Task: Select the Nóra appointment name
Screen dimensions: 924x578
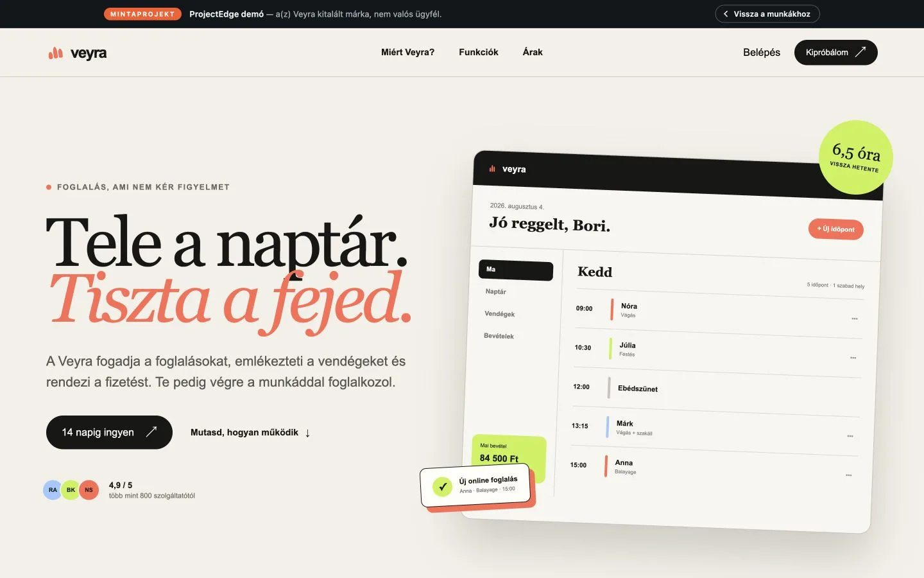Action: point(629,306)
